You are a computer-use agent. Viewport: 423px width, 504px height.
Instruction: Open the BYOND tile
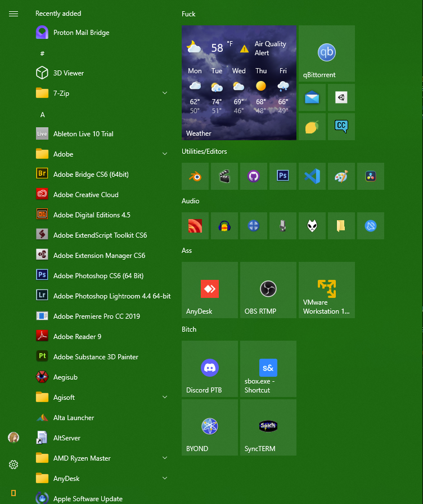point(210,427)
